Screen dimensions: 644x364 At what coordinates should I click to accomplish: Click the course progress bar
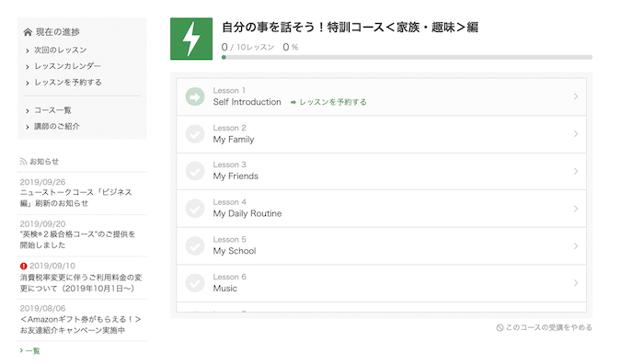coord(407,58)
